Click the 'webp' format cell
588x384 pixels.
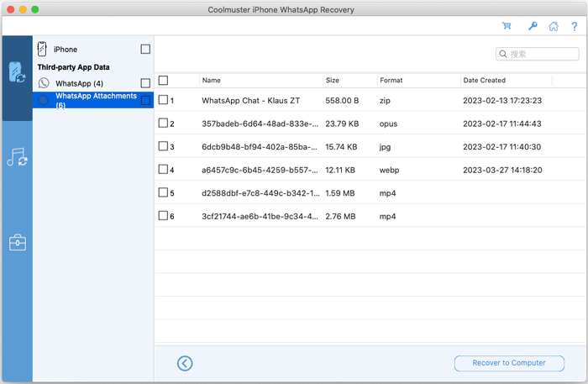pyautogui.click(x=389, y=171)
